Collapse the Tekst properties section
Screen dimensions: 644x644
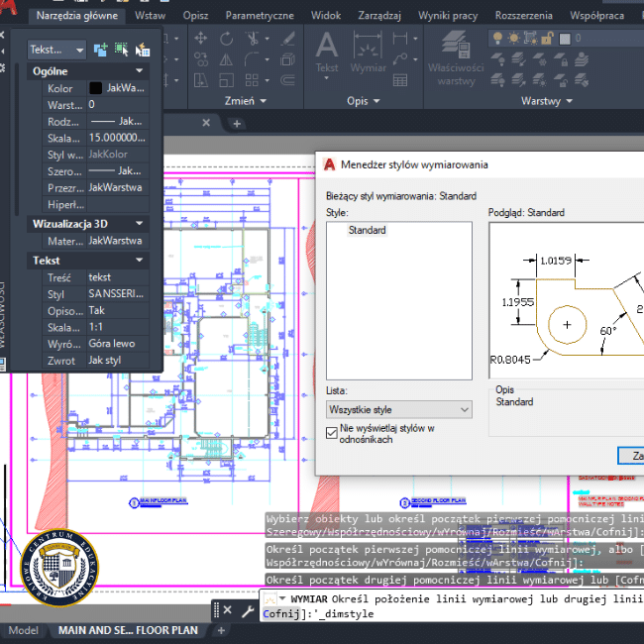click(x=140, y=260)
